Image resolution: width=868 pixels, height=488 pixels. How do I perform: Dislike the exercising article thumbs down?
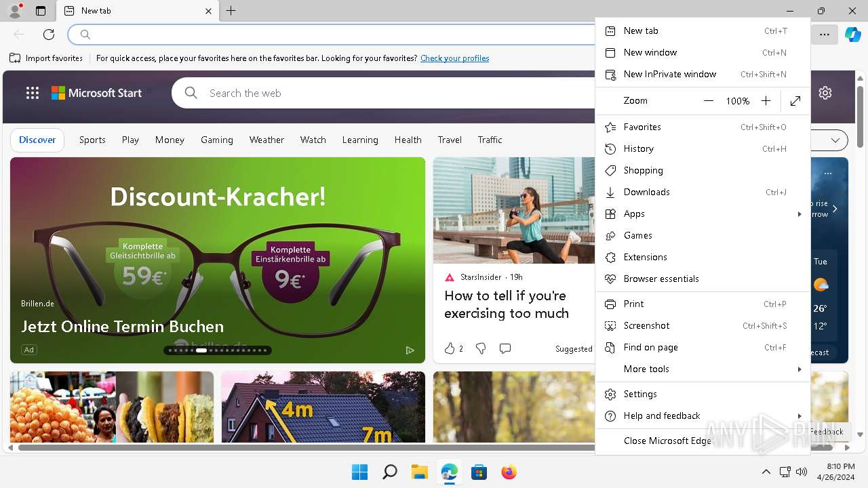click(481, 348)
